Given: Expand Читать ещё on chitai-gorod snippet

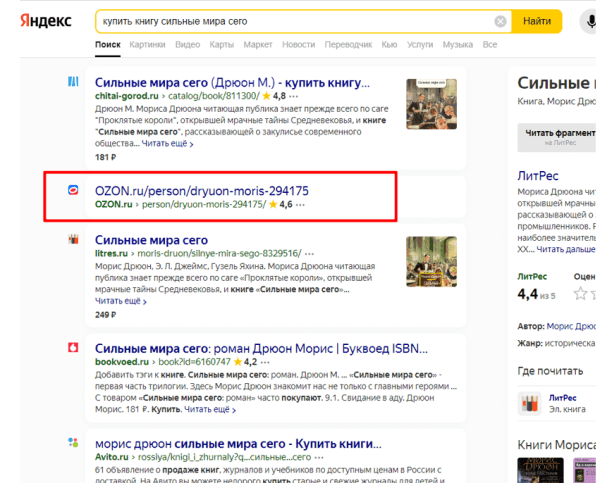Looking at the screenshot, I should [x=167, y=144].
